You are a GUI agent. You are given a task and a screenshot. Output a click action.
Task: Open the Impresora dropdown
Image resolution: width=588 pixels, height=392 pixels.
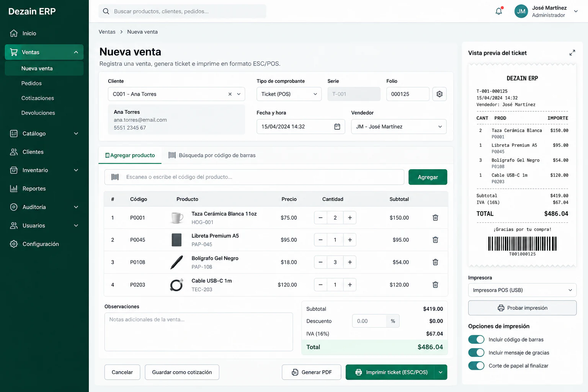coord(522,290)
